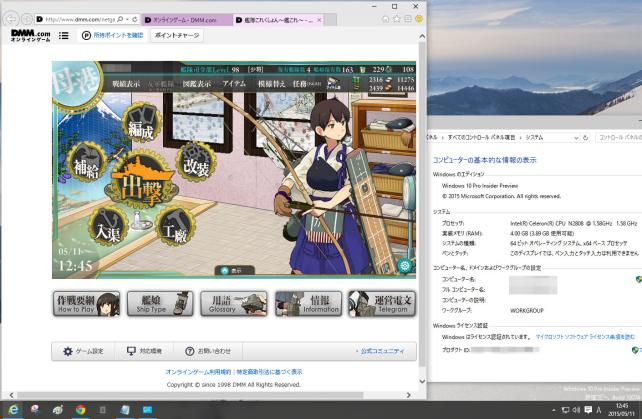Start a 出撃 (Sortie) from the center button
Viewport: 642px width, 419px height.
(x=141, y=181)
